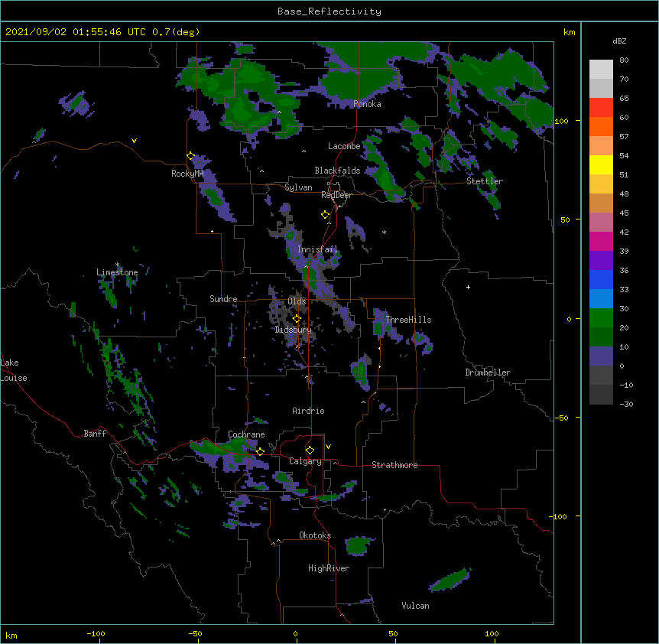Click the Airdrie label
Image resolution: width=659 pixels, height=644 pixels.
tap(308, 411)
